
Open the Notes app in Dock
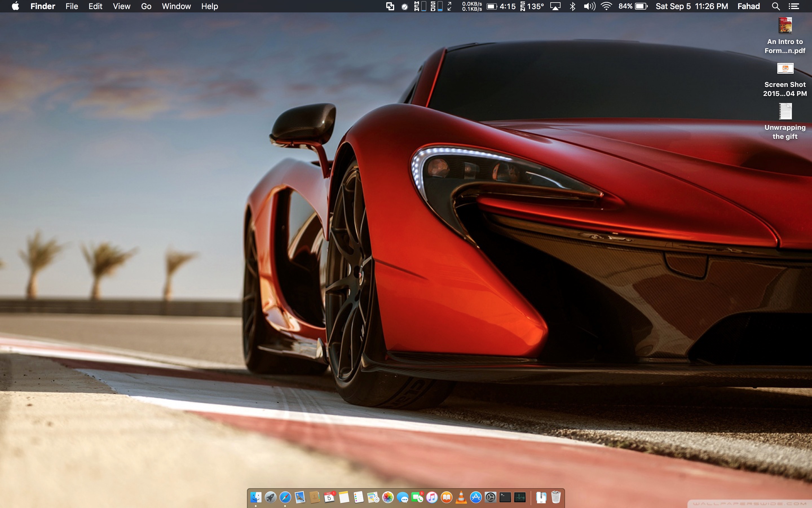(344, 497)
